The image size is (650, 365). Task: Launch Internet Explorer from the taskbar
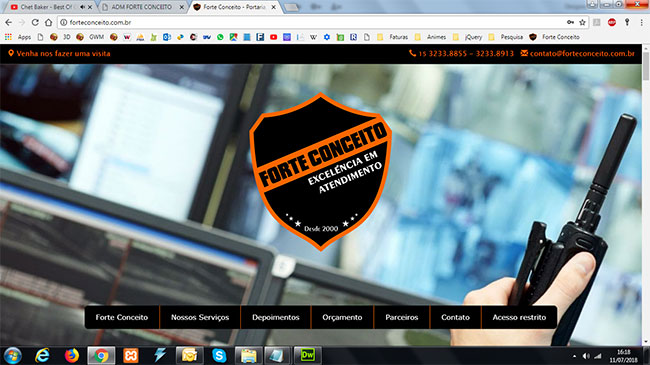[42, 355]
